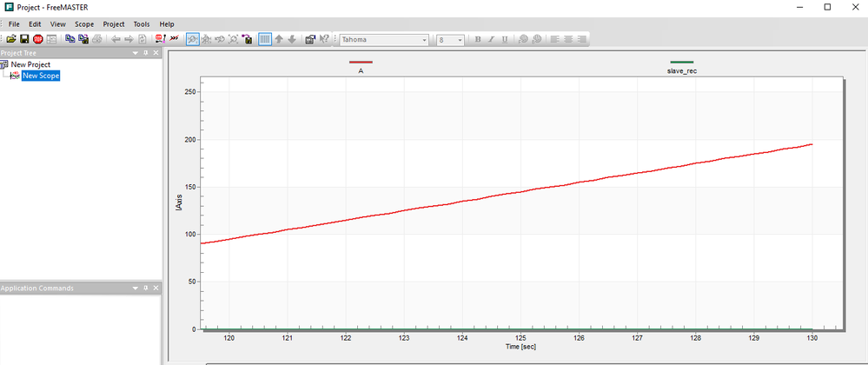Click the Time [sec] axis label
The image size is (868, 365).
point(520,347)
